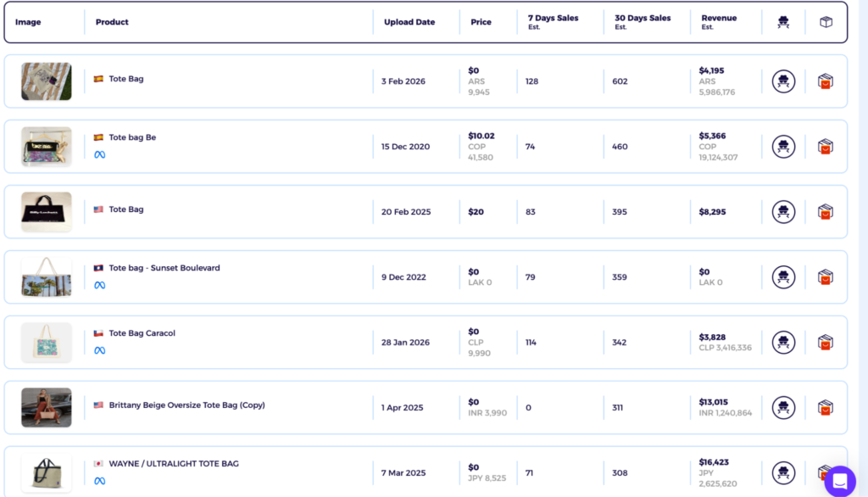The height and width of the screenshot is (497, 868).
Task: Click the spy icon in the $8,295 revenue row
Action: tap(783, 212)
